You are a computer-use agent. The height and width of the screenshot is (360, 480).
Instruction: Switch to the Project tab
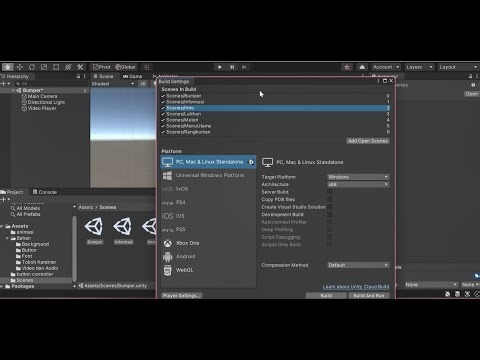pos(12,192)
